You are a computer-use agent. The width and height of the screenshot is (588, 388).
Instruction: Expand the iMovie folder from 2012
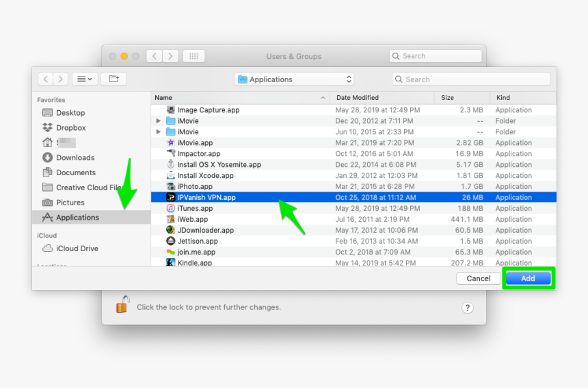[x=159, y=121]
